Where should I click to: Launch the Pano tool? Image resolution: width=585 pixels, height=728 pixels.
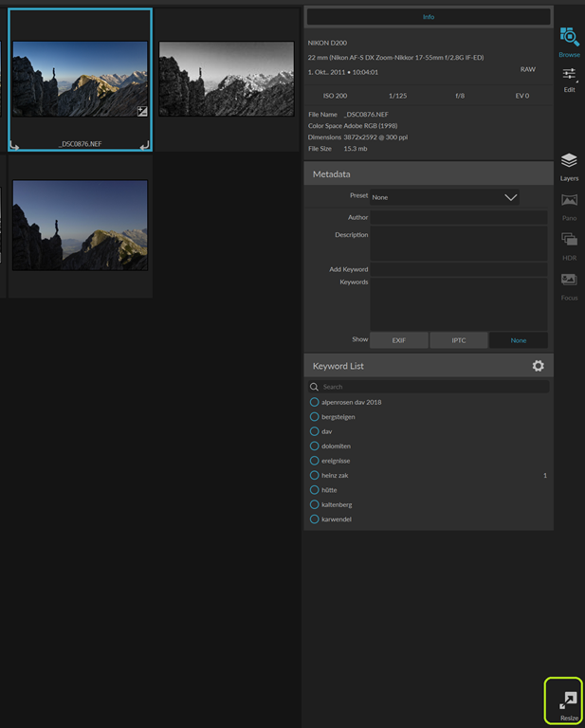click(x=569, y=206)
